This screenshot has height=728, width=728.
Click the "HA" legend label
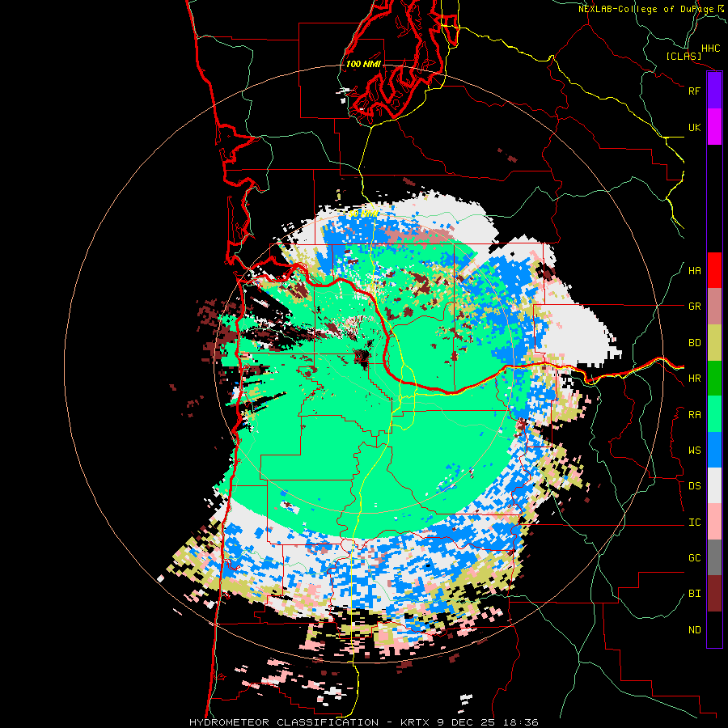[694, 271]
